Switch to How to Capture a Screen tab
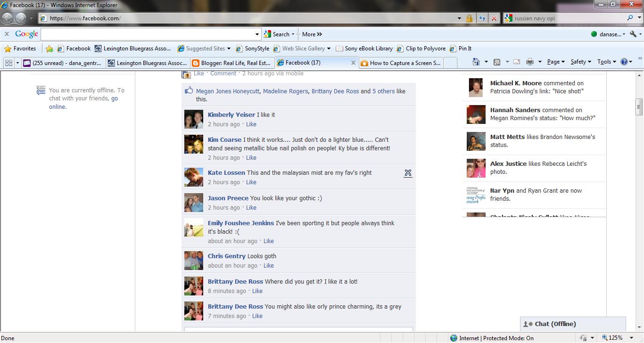 point(401,63)
